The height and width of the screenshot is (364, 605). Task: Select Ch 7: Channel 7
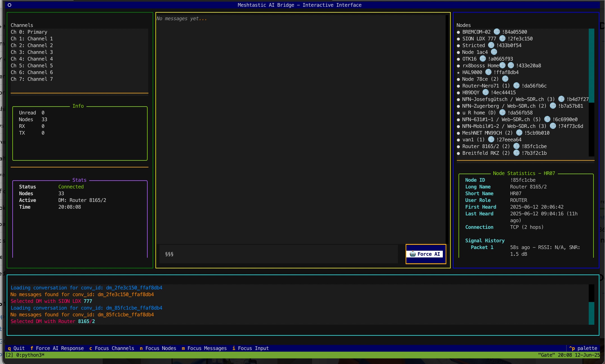[32, 79]
